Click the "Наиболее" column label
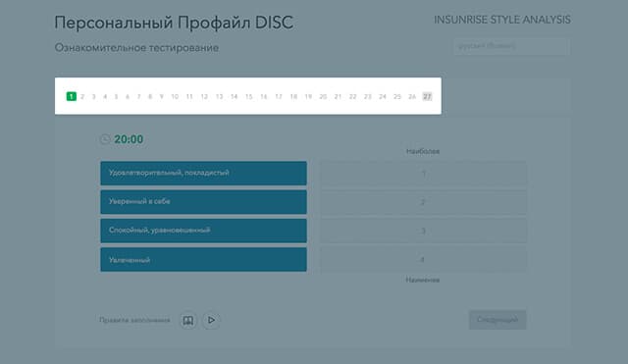 point(423,151)
